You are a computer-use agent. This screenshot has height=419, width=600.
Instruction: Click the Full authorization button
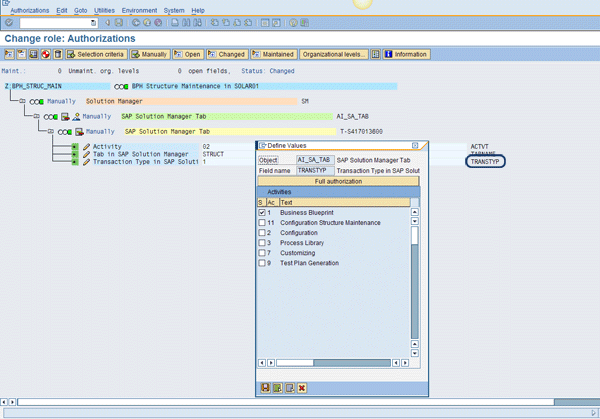point(338,181)
